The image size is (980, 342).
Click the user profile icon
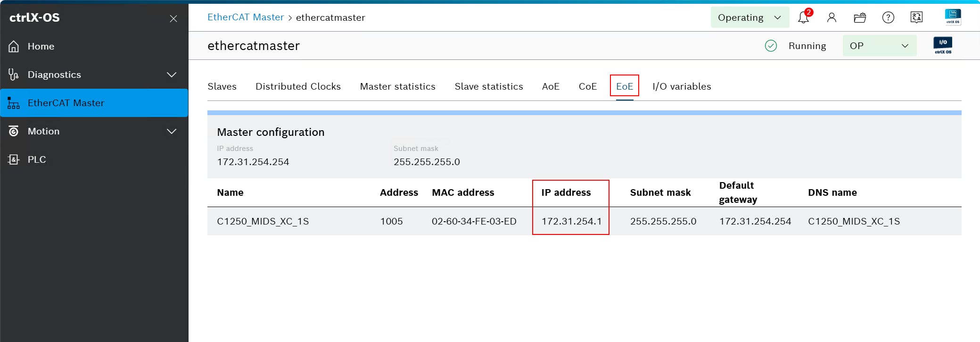tap(832, 18)
